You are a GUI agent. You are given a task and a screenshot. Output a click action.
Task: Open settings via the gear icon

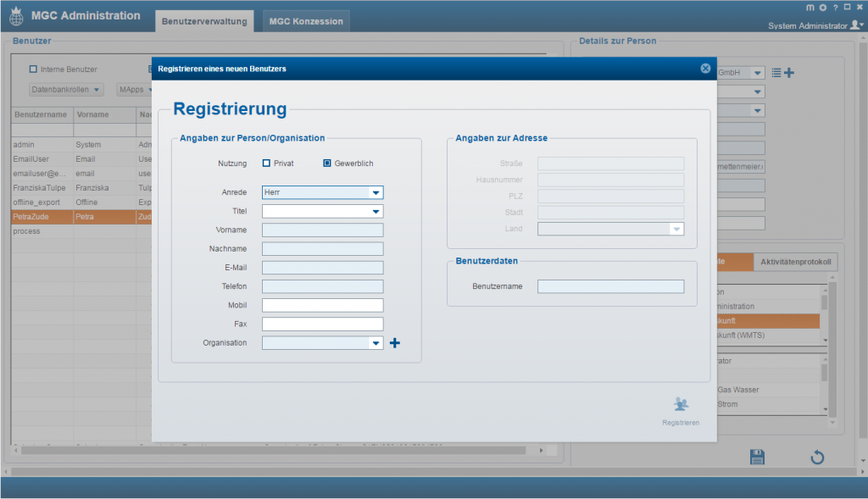pos(821,8)
